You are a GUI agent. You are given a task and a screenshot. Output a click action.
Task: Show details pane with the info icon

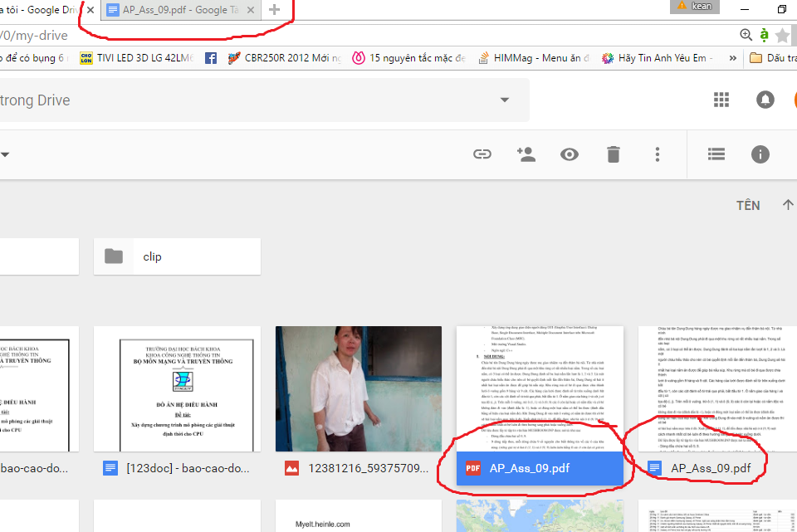point(760,154)
